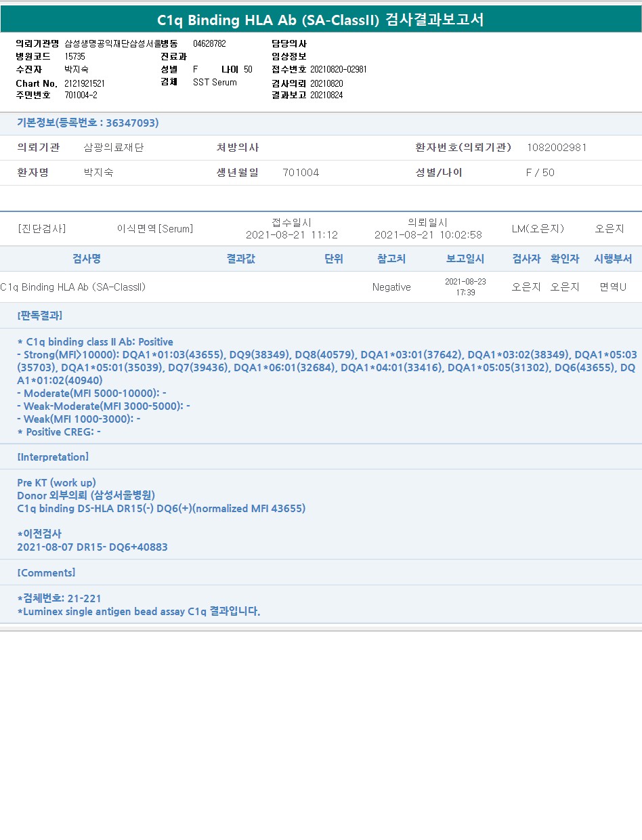642x840 pixels.
Task: Click the *이전검사 label
Action: (39, 534)
